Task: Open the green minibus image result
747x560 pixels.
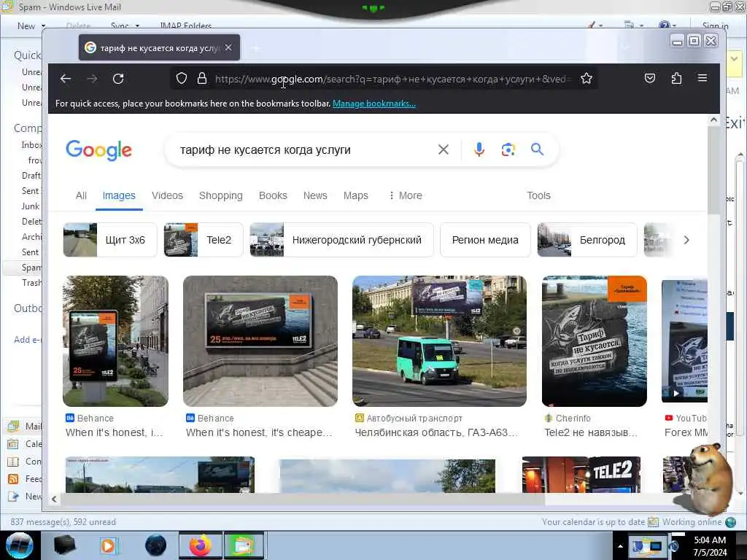Action: pyautogui.click(x=439, y=341)
